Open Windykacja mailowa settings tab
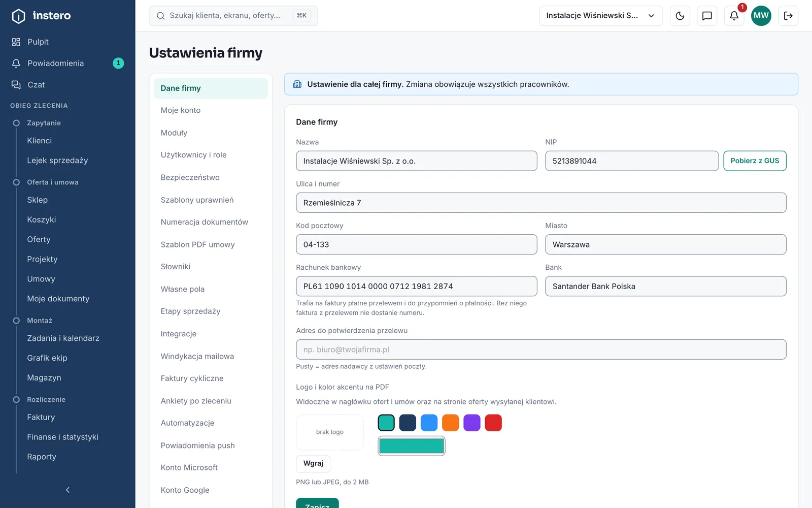The width and height of the screenshot is (812, 508). pos(211,356)
